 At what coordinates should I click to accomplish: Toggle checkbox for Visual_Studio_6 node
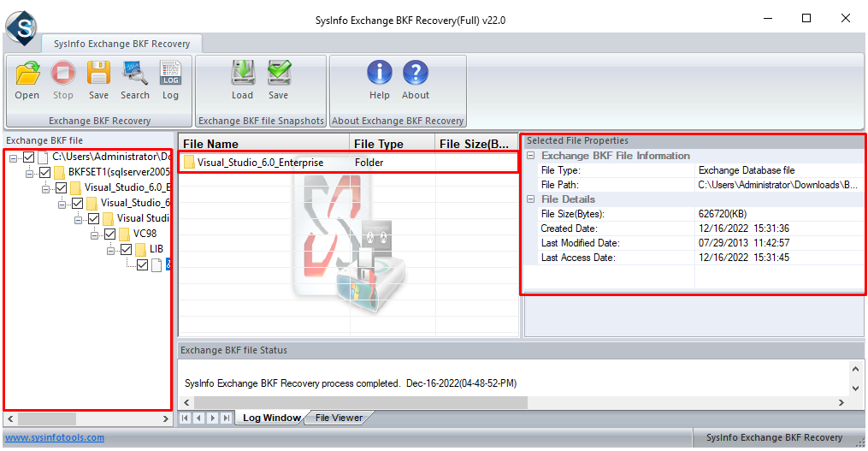(78, 204)
